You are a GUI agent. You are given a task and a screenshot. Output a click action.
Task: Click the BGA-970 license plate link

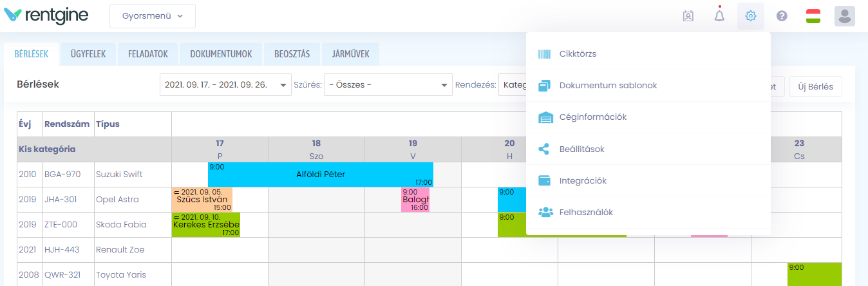point(61,175)
